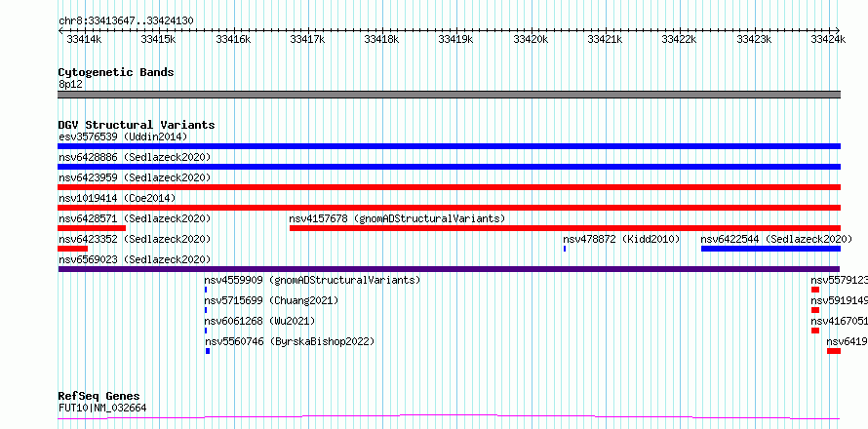Click the red bar under nsv6423959
868x429 pixels.
[449, 187]
